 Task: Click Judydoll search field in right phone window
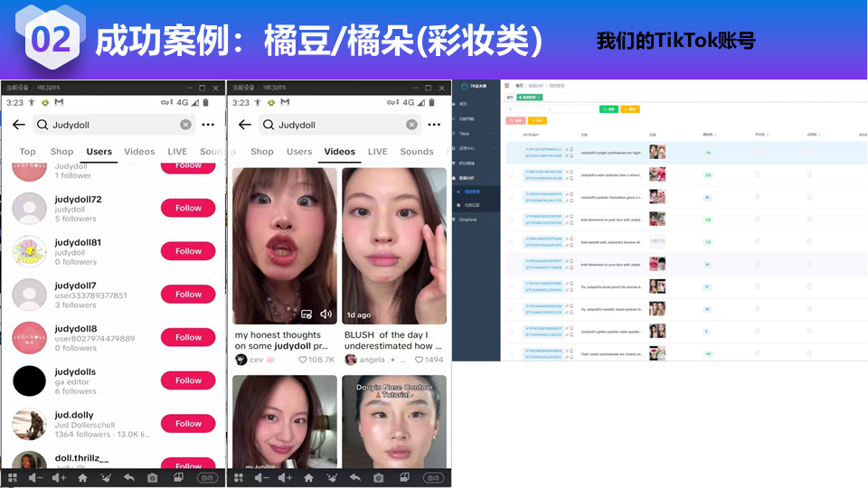click(339, 125)
